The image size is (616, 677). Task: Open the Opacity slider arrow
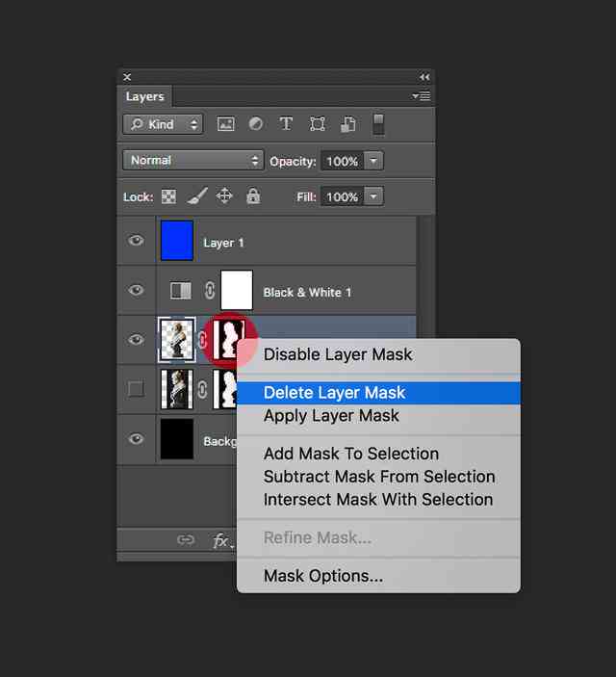pos(373,161)
